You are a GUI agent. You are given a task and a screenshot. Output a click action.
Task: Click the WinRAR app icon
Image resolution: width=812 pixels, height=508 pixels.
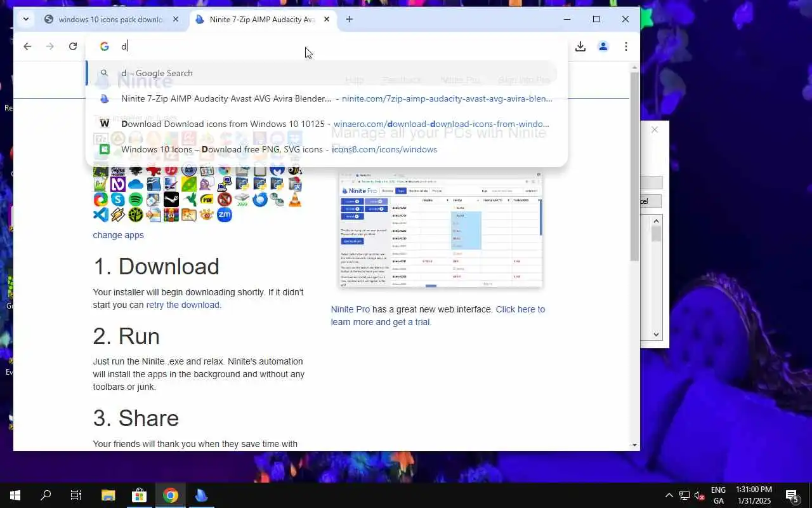tap(171, 215)
